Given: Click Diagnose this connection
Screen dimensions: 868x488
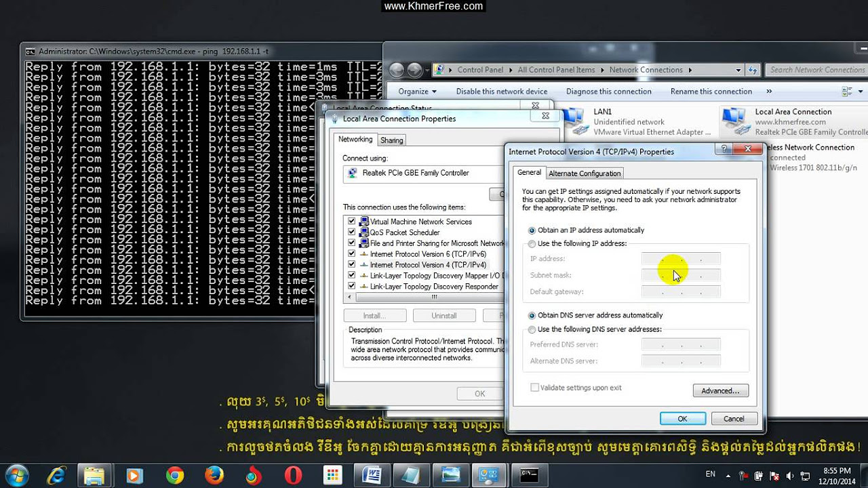Looking at the screenshot, I should tap(609, 91).
